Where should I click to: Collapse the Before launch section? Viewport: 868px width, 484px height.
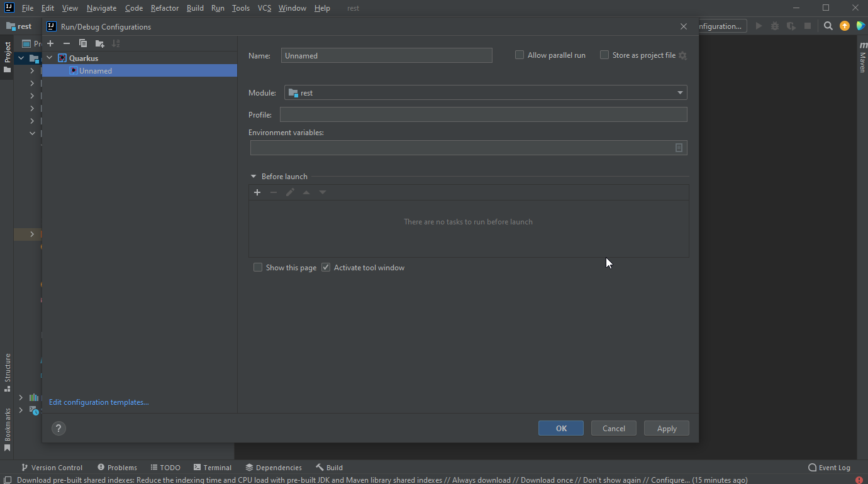[x=253, y=176]
